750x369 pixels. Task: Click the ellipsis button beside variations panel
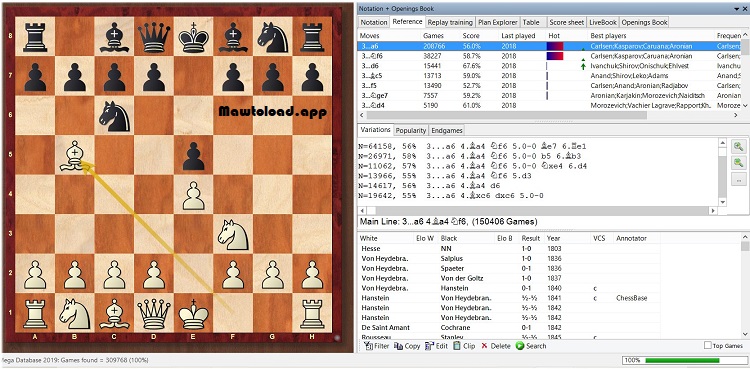(739, 179)
